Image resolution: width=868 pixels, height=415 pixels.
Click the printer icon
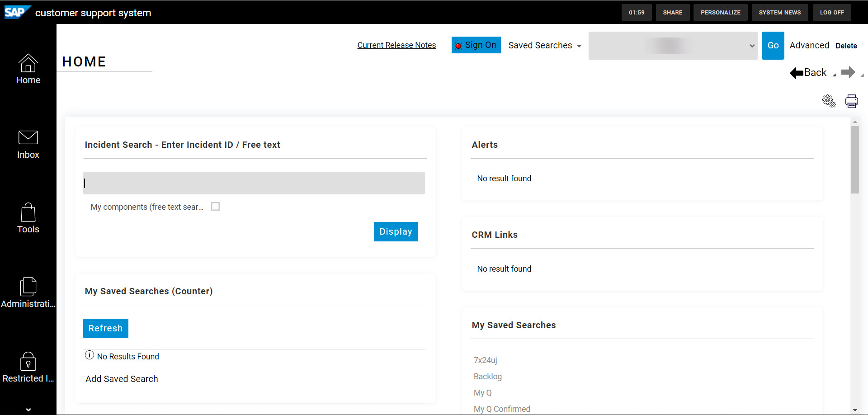point(852,101)
